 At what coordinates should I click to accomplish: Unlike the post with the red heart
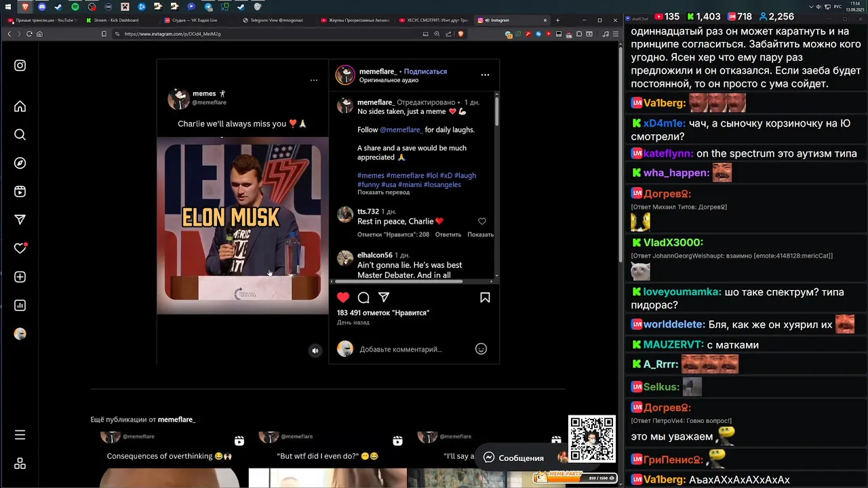(x=343, y=298)
